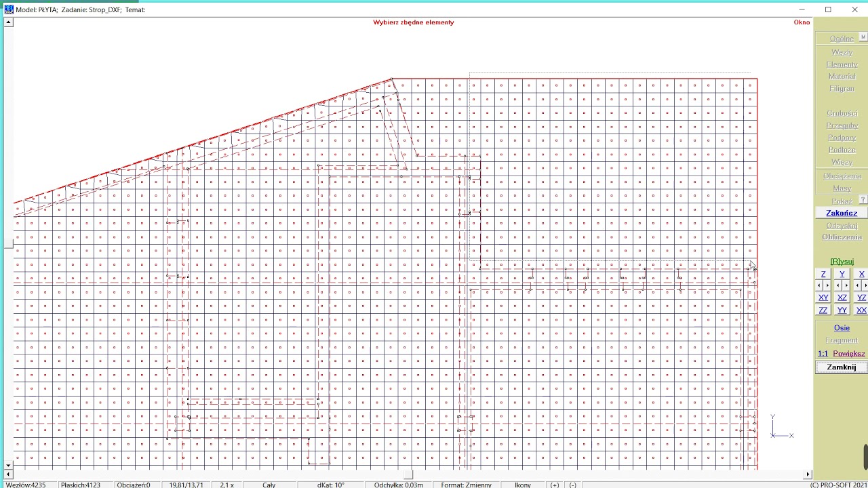Click the Format: Zmienny field

[x=466, y=485]
